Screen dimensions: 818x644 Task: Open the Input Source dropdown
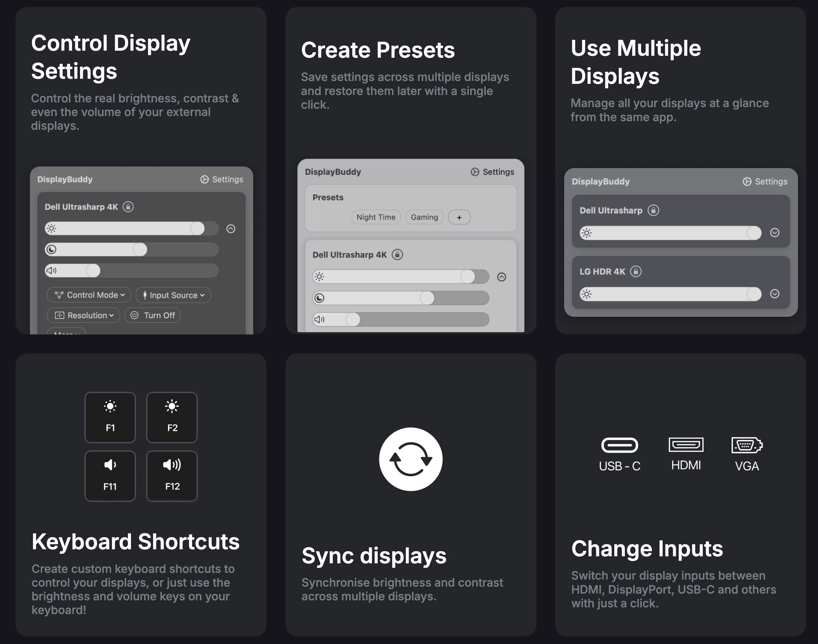tap(173, 295)
